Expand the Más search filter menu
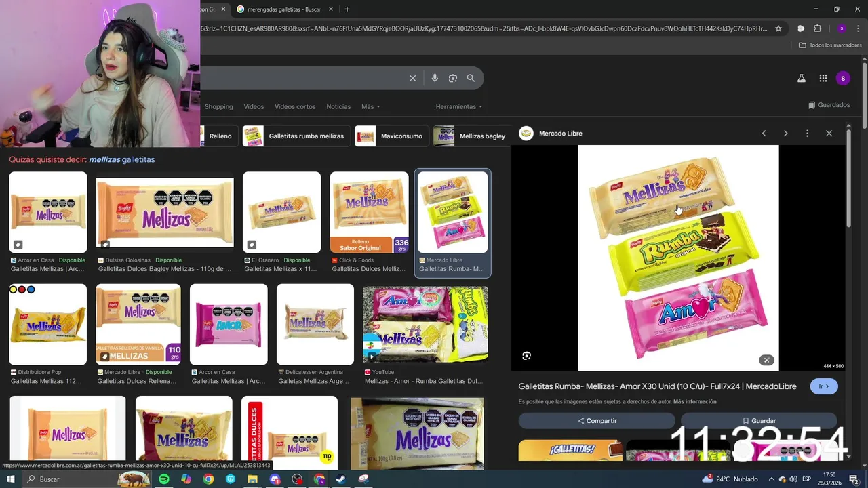868x488 pixels. [370, 106]
